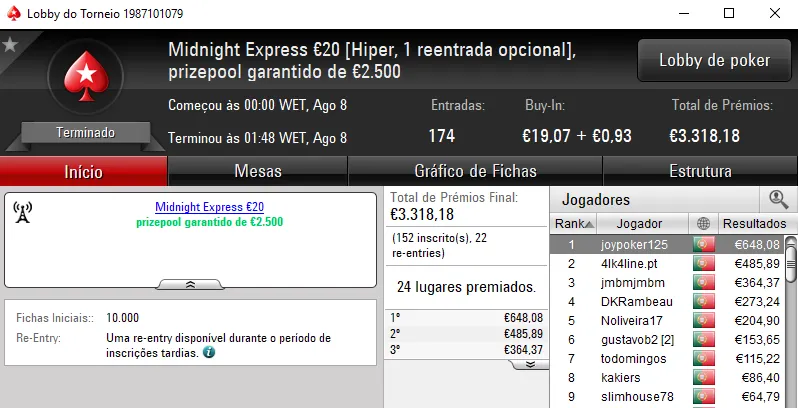This screenshot has height=408, width=798.
Task: Click the PokerStars spade logo
Action: click(x=85, y=80)
